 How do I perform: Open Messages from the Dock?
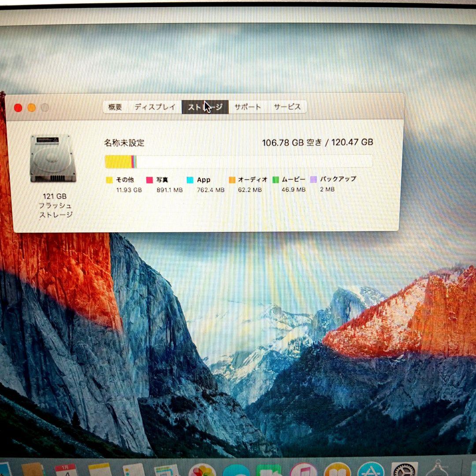236,471
